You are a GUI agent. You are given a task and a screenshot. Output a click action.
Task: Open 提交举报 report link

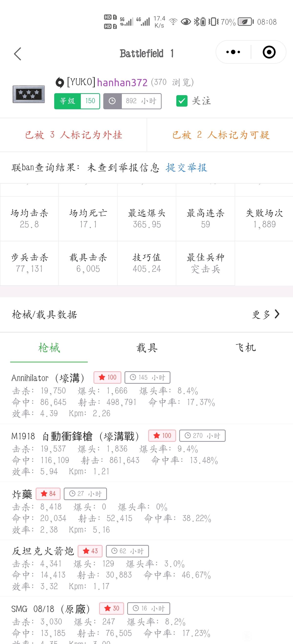point(186,168)
